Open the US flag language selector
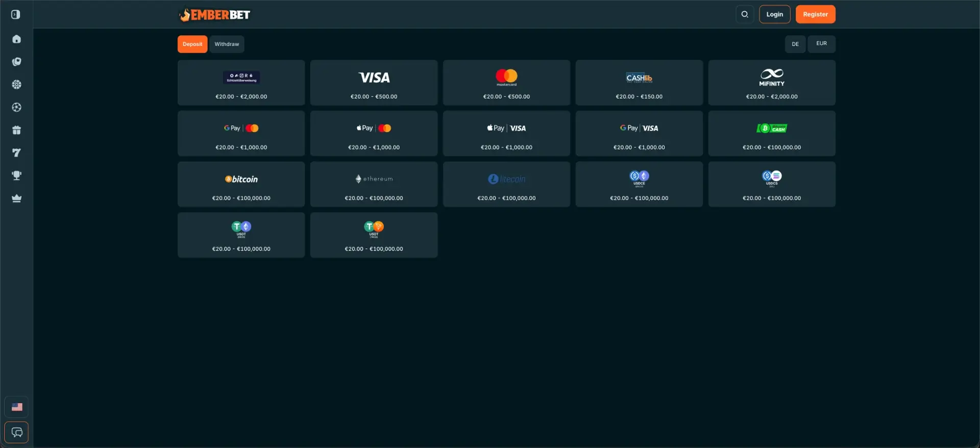The height and width of the screenshot is (448, 980). point(16,407)
